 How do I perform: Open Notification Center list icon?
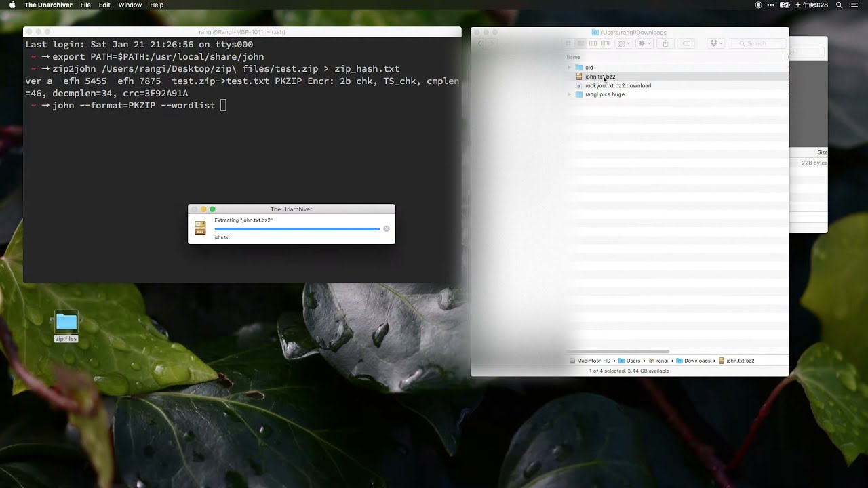point(854,5)
